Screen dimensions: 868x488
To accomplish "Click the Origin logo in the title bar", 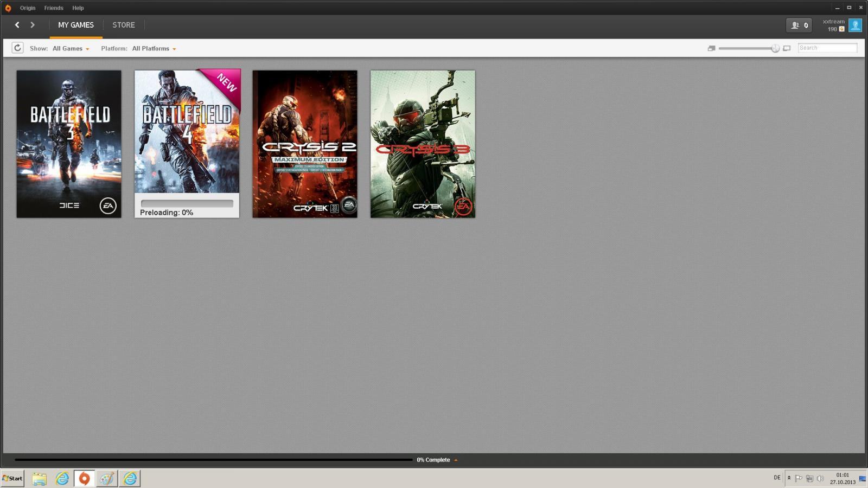I will (x=8, y=8).
